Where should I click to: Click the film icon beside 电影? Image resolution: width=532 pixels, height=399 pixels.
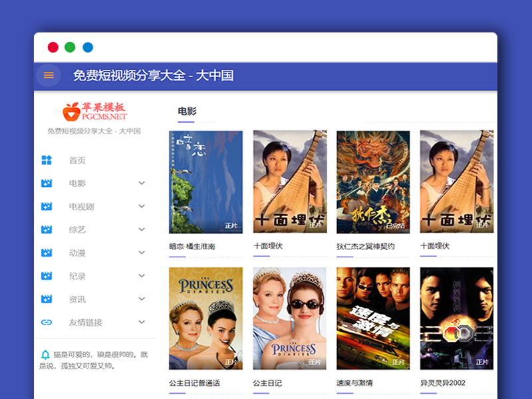click(47, 184)
